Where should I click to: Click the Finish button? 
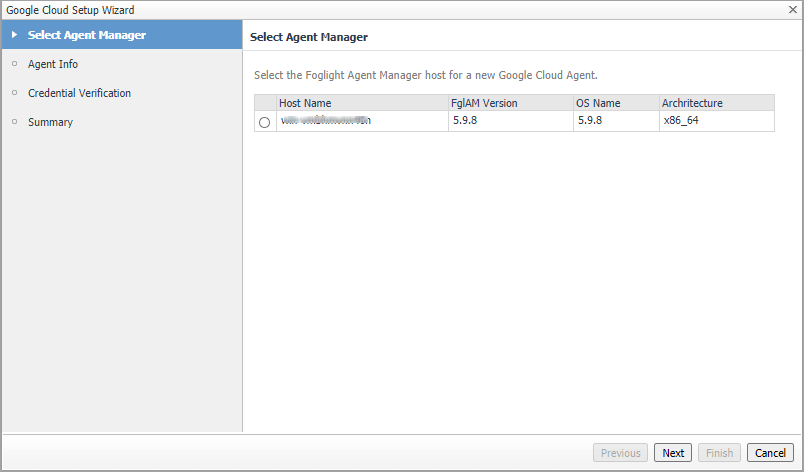pyautogui.click(x=719, y=453)
